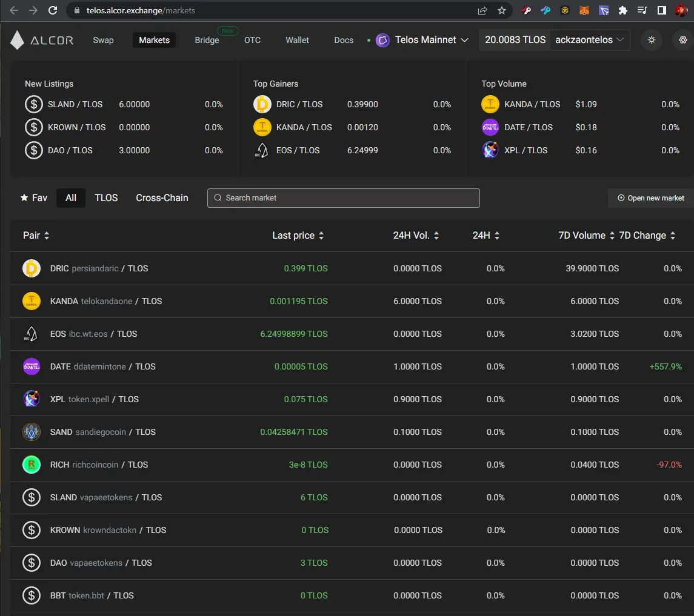Click -97.0% change on RICH row
This screenshot has height=616, width=694.
pyautogui.click(x=669, y=465)
